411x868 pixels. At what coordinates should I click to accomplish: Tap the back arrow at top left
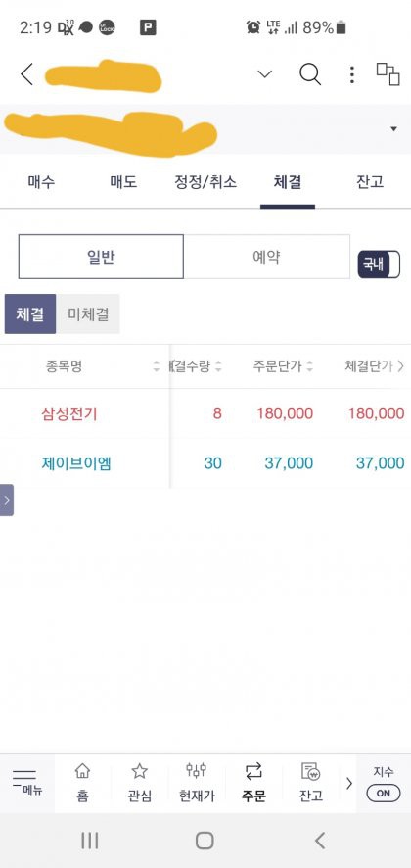[x=26, y=74]
